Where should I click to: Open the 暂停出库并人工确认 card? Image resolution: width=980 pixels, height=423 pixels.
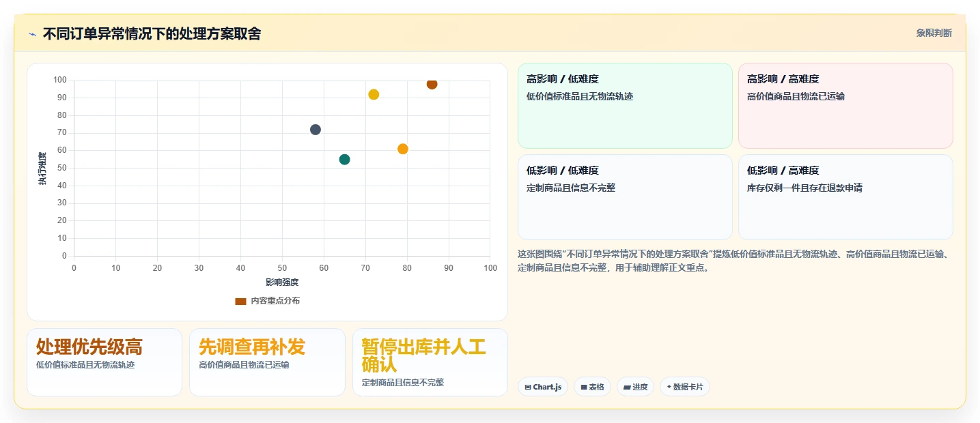coord(430,362)
